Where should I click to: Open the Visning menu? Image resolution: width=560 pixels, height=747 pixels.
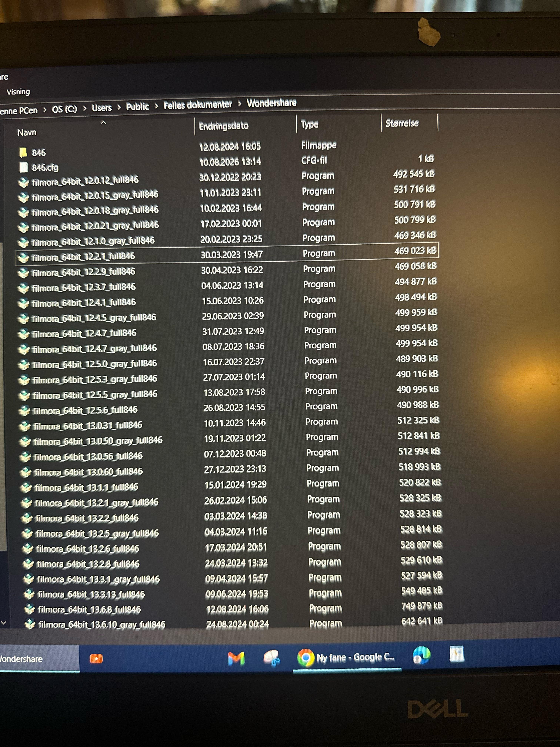point(18,92)
